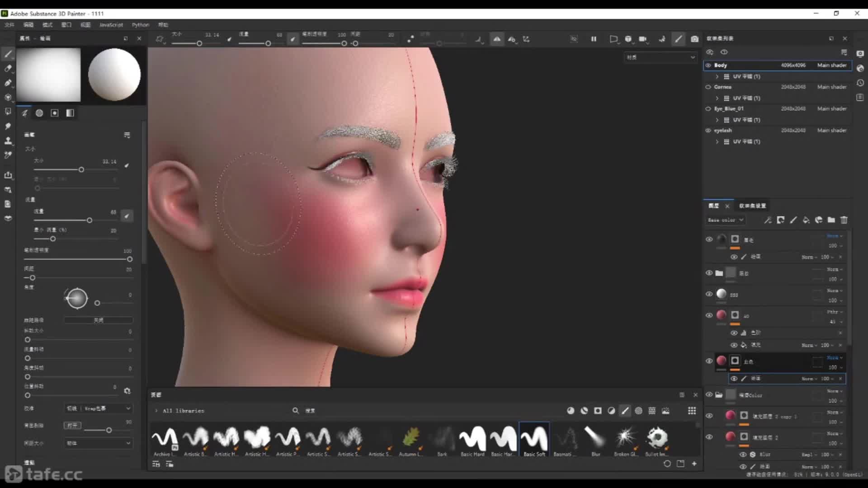
Task: Click the symmetry toggle icon in the top toolbar
Action: [497, 39]
